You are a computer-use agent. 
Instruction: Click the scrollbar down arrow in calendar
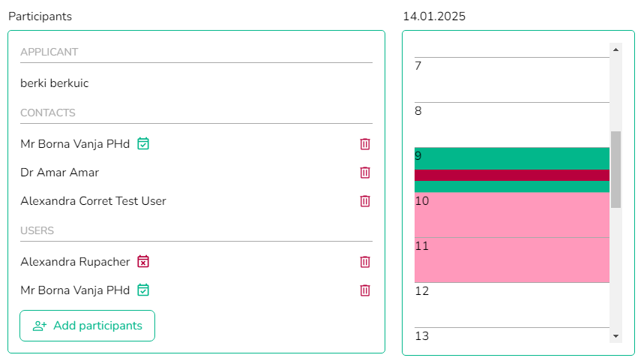tap(616, 336)
